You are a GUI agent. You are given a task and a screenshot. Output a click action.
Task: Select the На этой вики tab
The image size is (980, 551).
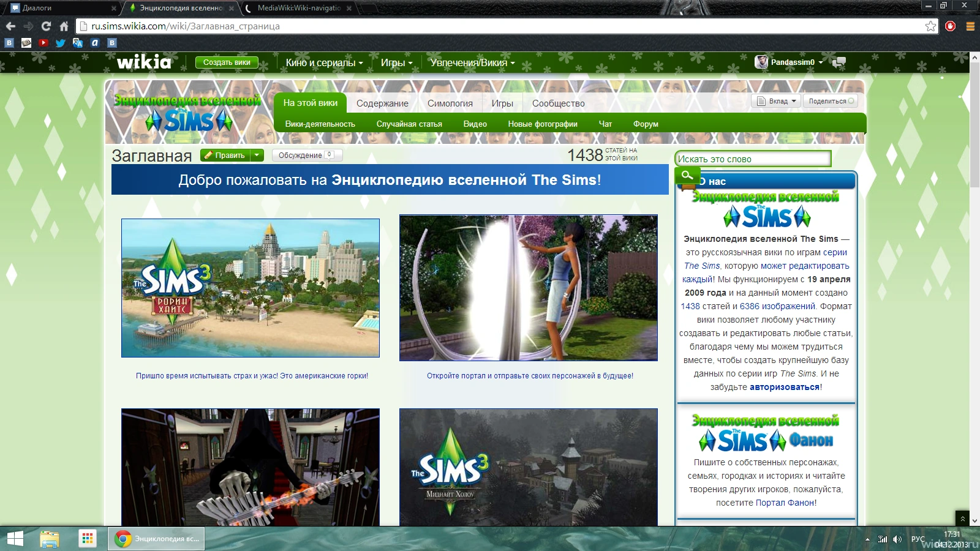tap(311, 103)
